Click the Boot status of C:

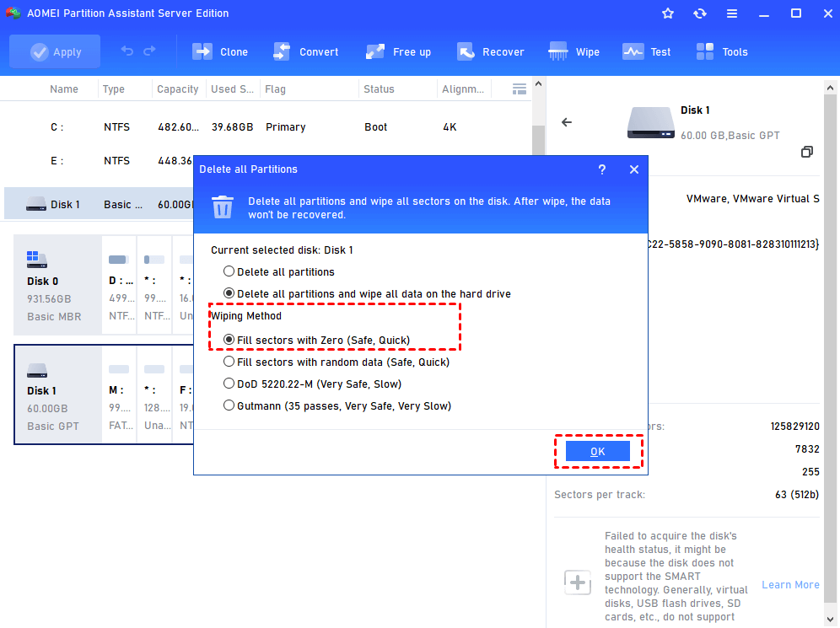click(375, 127)
